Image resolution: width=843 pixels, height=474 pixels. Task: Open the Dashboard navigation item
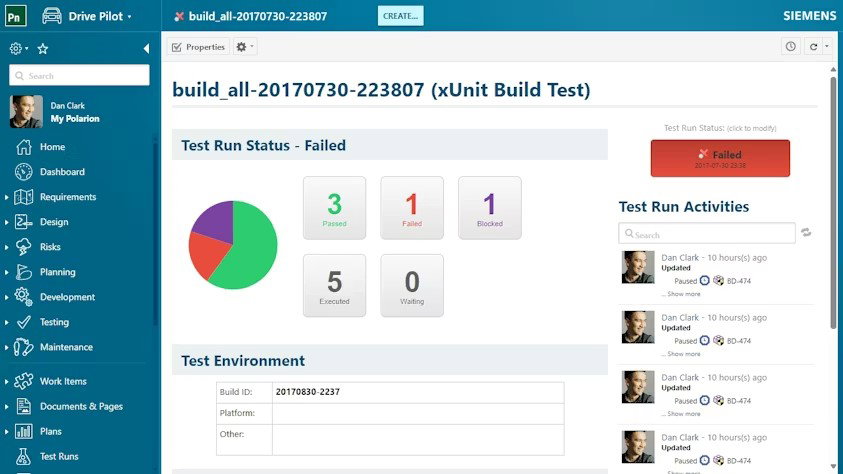click(x=62, y=172)
